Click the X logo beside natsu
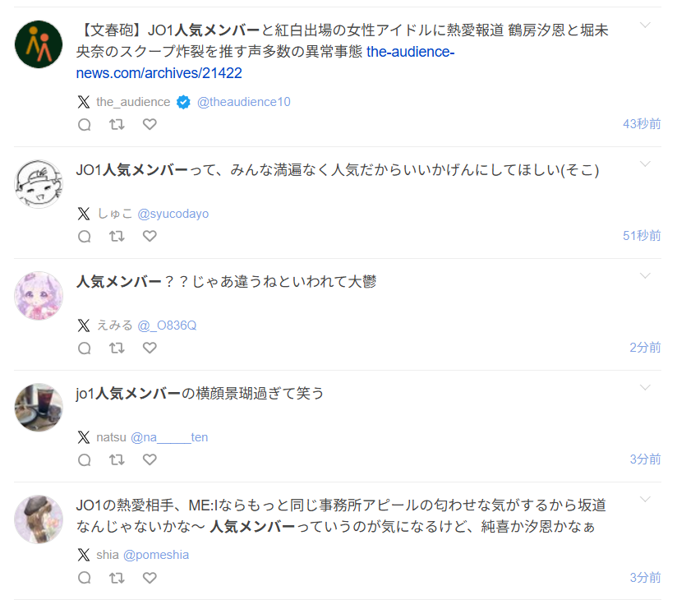The image size is (700, 600). [x=84, y=437]
